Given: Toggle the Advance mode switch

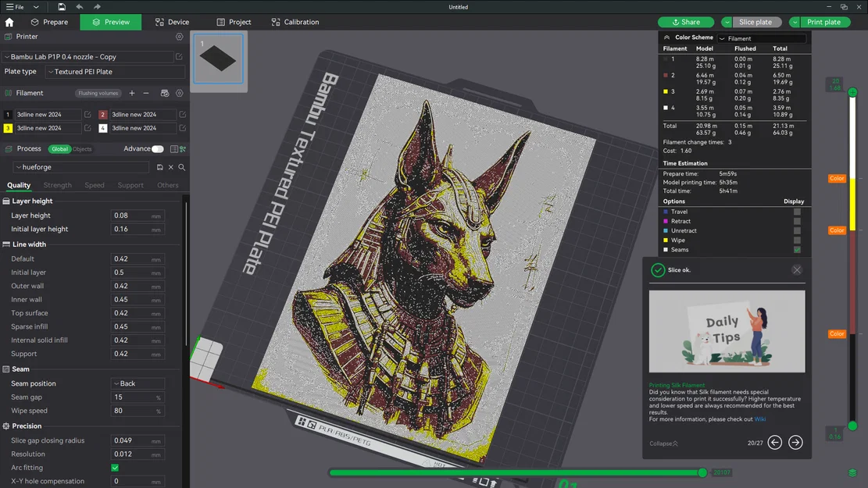Looking at the screenshot, I should [x=158, y=149].
